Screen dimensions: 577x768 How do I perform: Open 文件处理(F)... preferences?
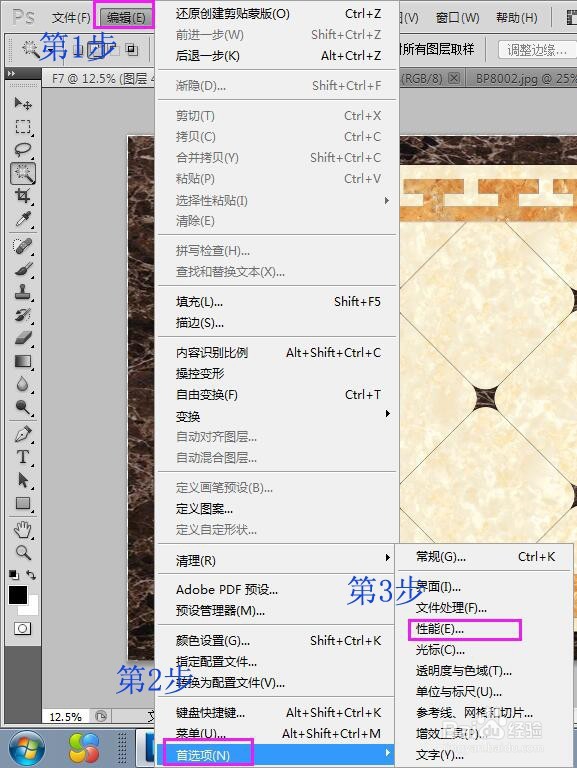tap(485, 608)
